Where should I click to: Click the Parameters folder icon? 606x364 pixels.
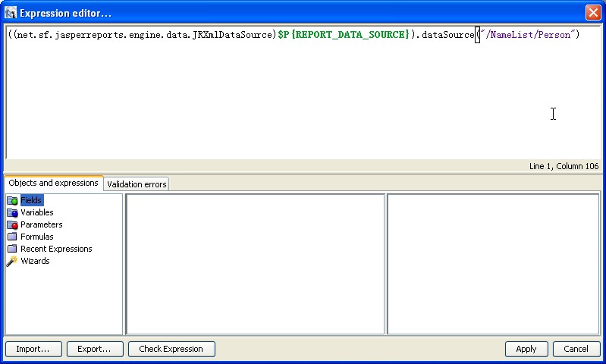[12, 225]
